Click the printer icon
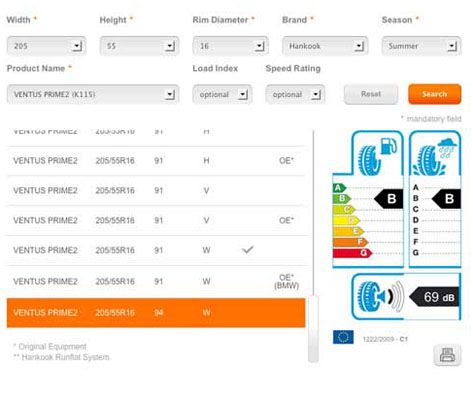The height and width of the screenshot is (400, 473). [447, 355]
